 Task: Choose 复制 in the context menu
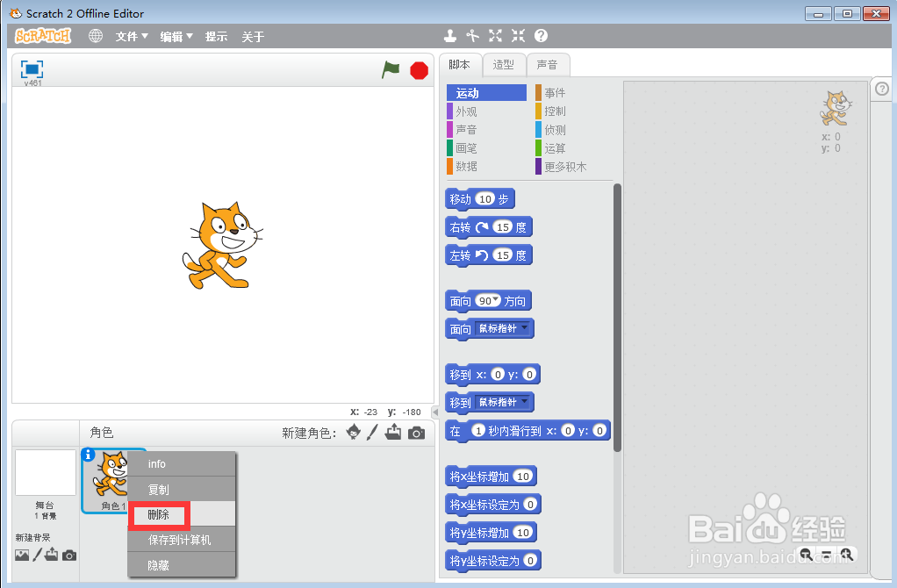pyautogui.click(x=182, y=490)
